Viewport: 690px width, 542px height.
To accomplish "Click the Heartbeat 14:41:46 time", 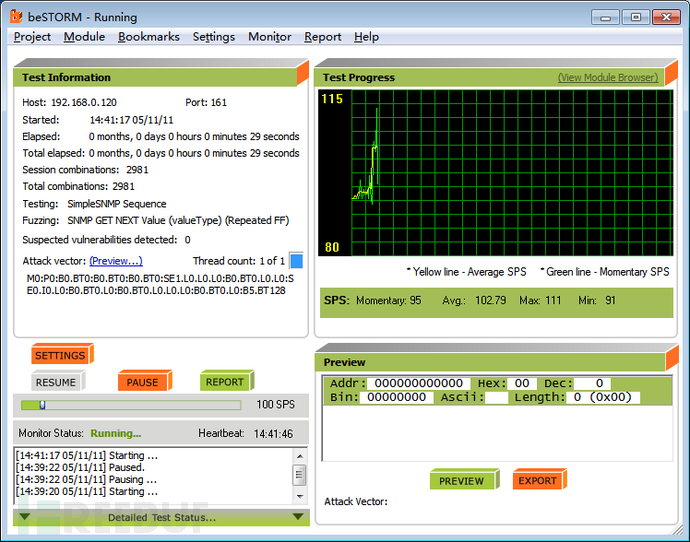I will pos(273,434).
